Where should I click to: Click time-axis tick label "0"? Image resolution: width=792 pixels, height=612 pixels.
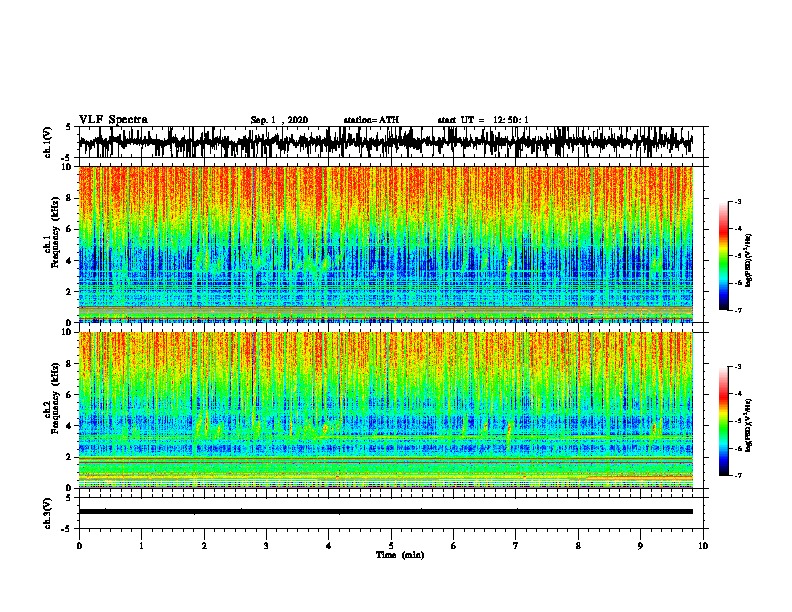click(79, 546)
